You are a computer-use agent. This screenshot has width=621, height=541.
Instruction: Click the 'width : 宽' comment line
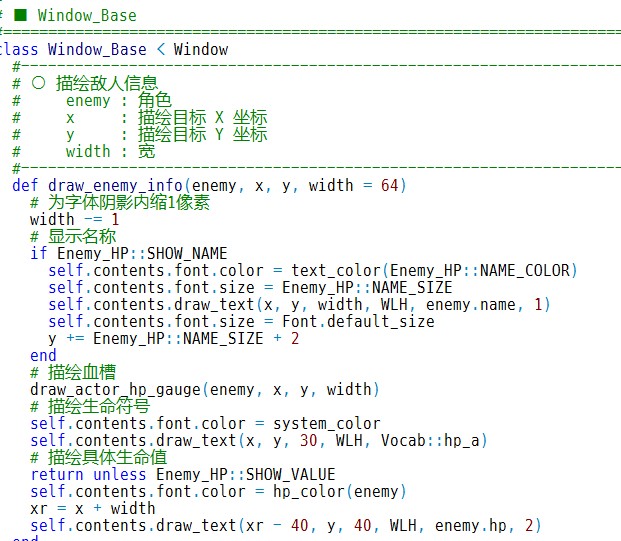coord(84,152)
